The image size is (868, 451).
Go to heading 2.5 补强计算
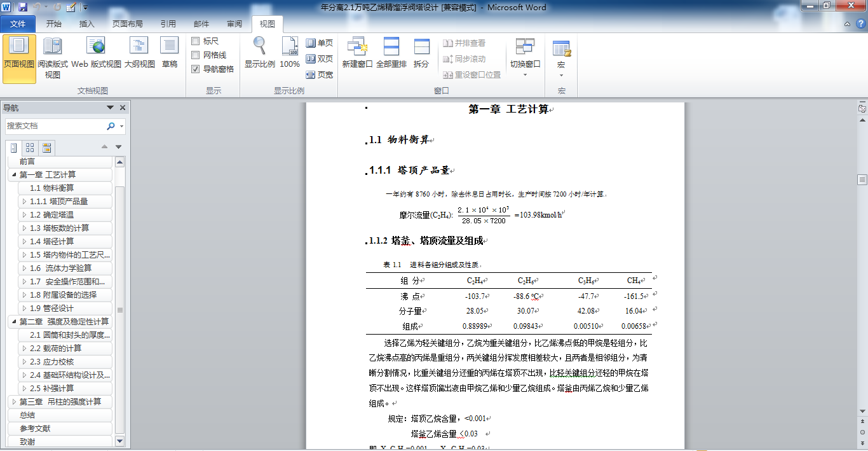[x=65, y=389]
